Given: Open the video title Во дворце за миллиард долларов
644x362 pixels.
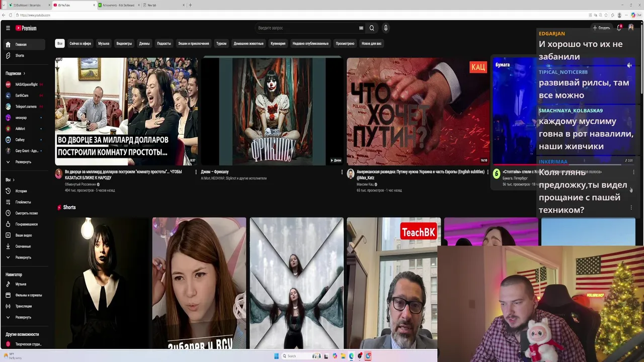Looking at the screenshot, I should click(x=123, y=174).
